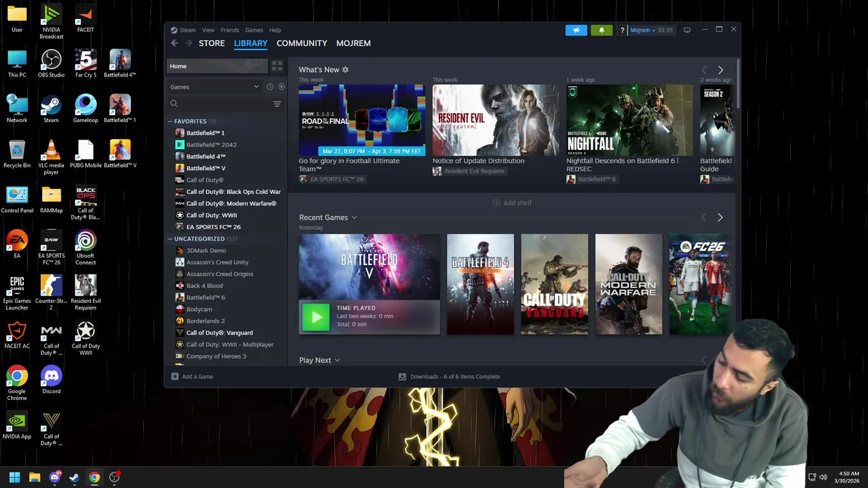Open library advanced filter icon

click(277, 104)
